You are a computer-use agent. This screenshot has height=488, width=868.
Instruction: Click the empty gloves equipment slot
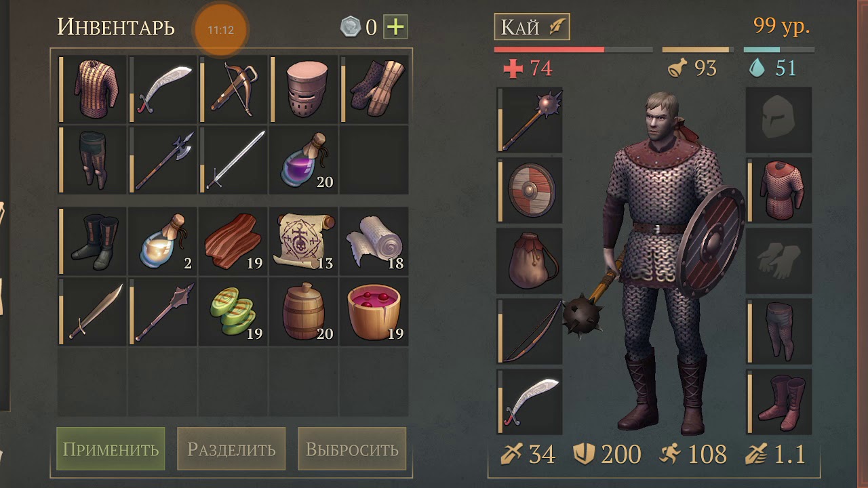[x=779, y=261]
